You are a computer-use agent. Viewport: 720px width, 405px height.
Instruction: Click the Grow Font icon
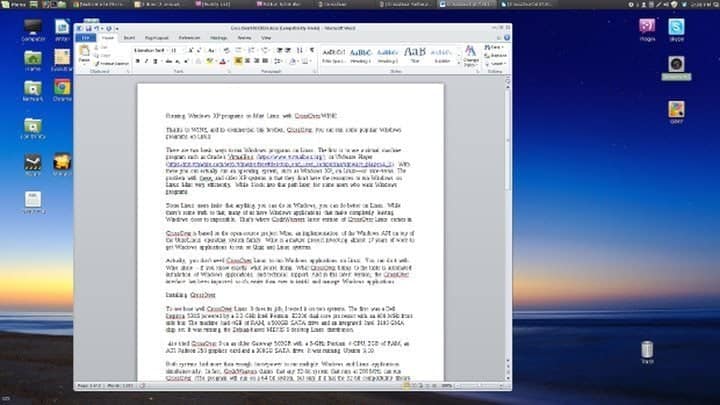(191, 51)
